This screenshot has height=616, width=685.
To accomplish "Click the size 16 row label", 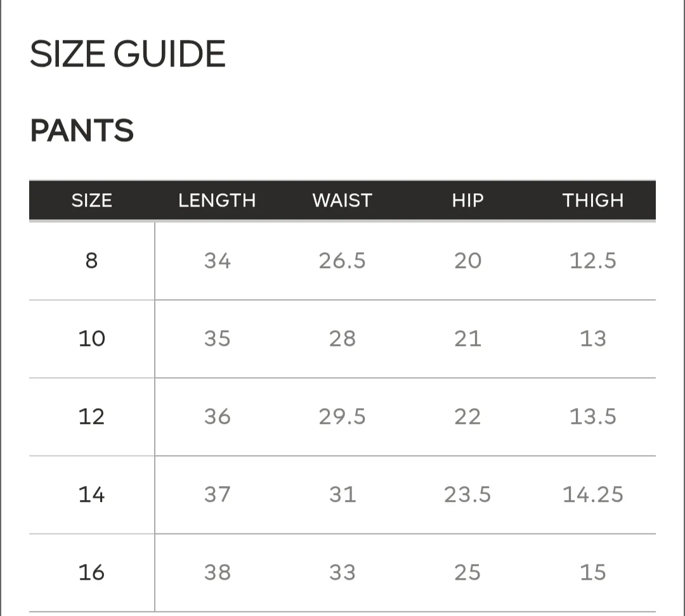I will click(x=91, y=572).
